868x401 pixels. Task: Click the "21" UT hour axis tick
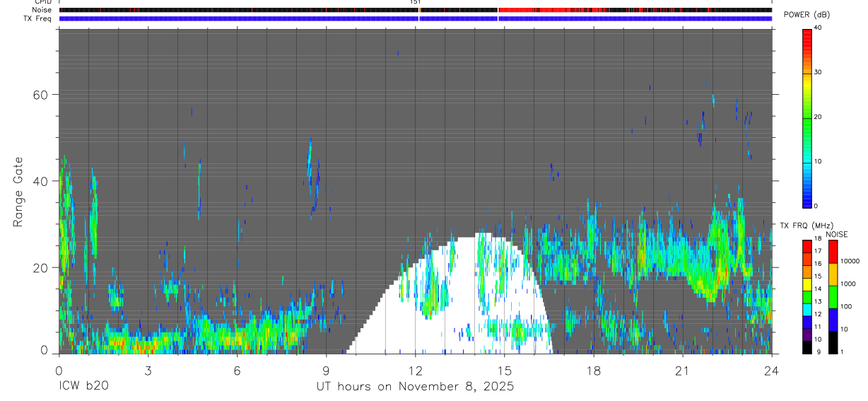coord(682,369)
